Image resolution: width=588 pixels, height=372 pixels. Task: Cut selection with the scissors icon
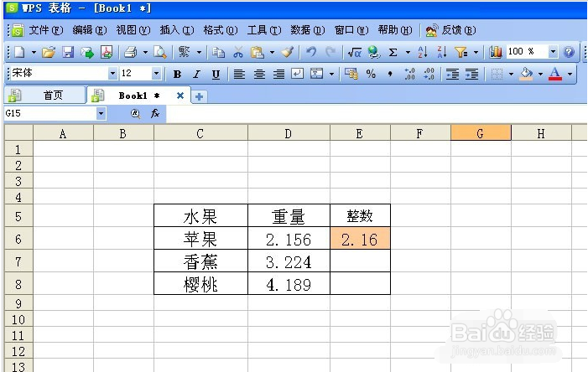[237, 52]
